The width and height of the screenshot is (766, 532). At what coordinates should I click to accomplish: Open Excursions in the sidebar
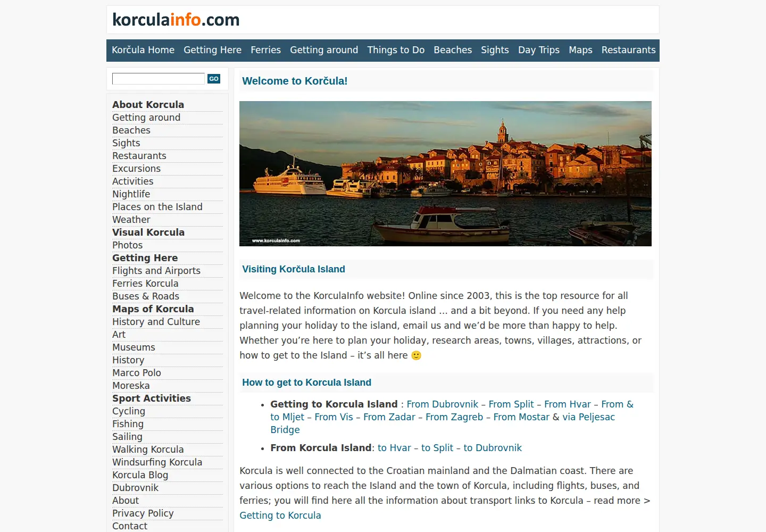coord(136,169)
